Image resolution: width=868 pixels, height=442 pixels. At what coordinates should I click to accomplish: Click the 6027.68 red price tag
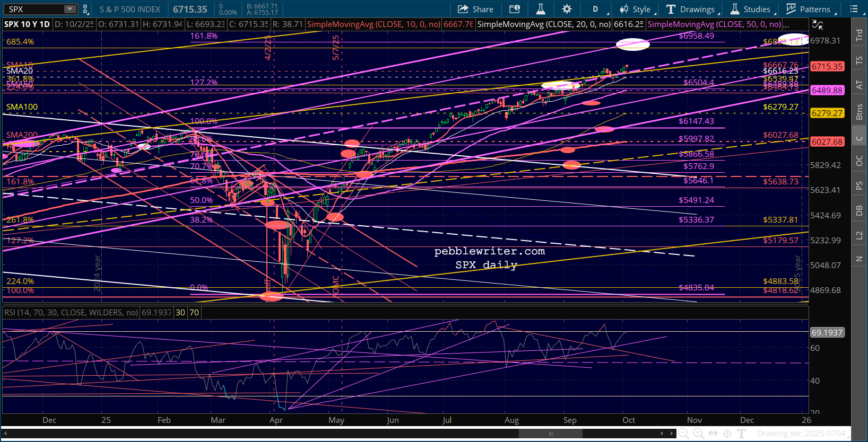click(x=827, y=142)
